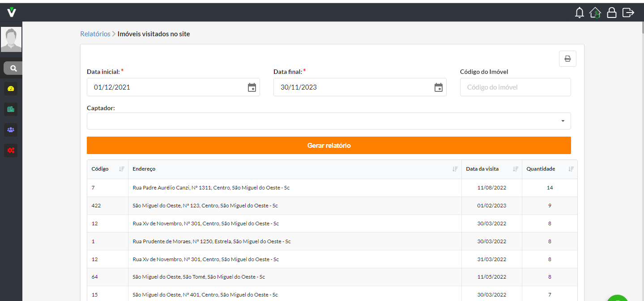644x301 pixels.
Task: Click code cell 422
Action: coord(96,206)
